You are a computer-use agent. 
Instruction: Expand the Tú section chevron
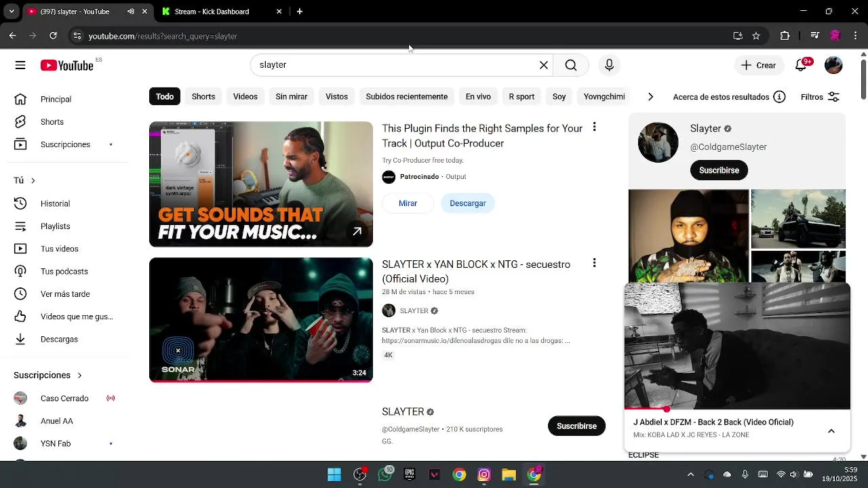[33, 180]
